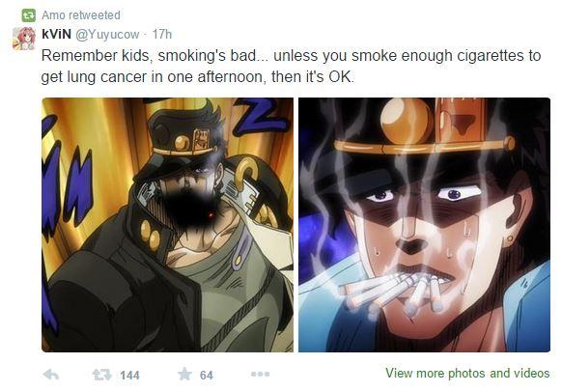The image size is (562, 392).
Task: Visit the kVIN display name profile
Action: (x=56, y=34)
